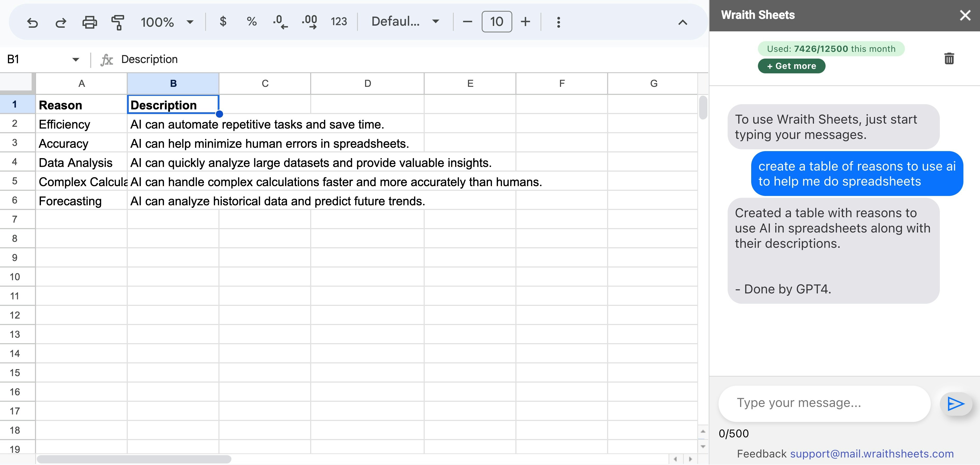
Task: Open the three-dot more options menu
Action: tap(558, 22)
